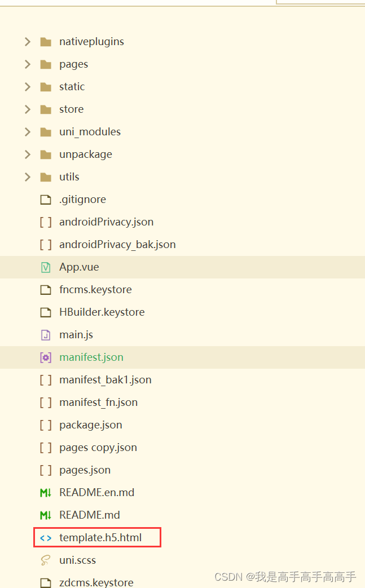Expand the unpackage directory
The height and width of the screenshot is (588, 365).
point(27,154)
